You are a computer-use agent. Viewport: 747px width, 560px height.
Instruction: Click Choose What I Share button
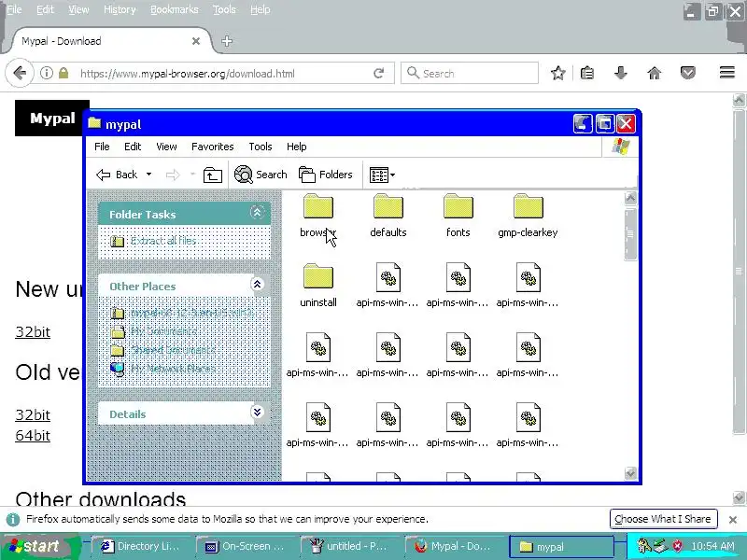click(x=663, y=519)
